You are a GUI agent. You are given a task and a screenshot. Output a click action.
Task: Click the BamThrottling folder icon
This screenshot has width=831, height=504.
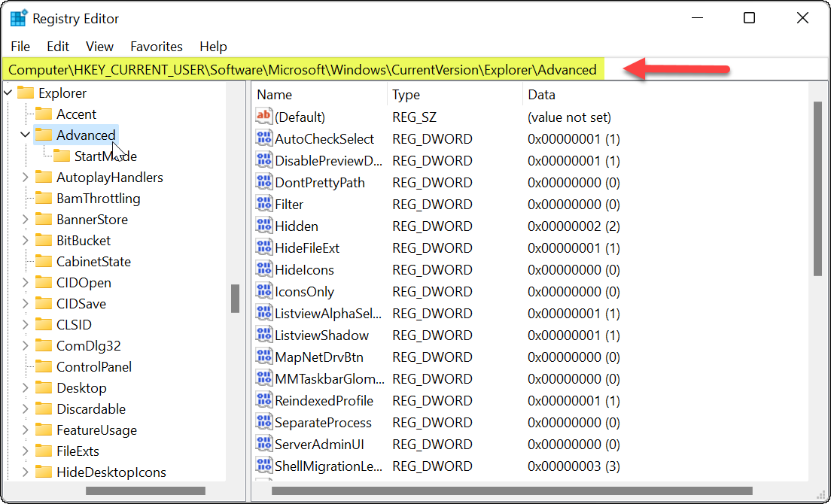tap(44, 199)
